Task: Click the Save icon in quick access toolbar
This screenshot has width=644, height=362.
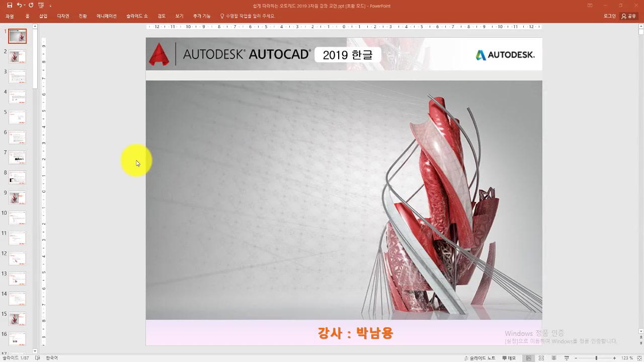Action: tap(10, 6)
